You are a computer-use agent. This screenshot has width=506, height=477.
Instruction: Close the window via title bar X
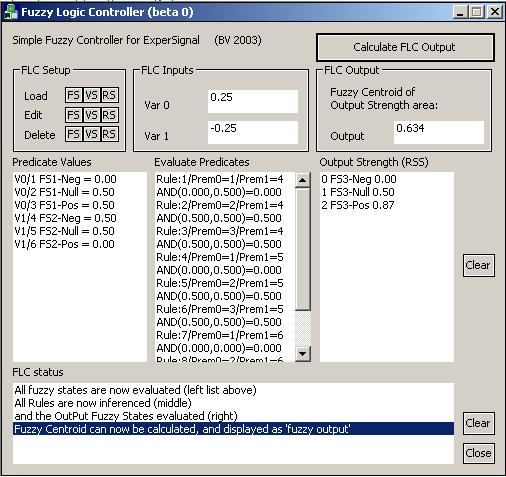(x=495, y=12)
